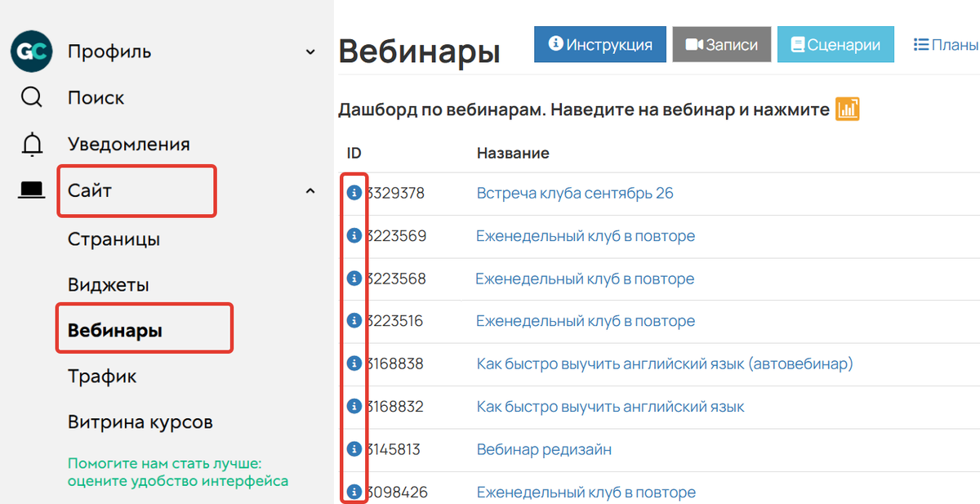Go to Страницы submenu item
The image size is (980, 504).
114,239
